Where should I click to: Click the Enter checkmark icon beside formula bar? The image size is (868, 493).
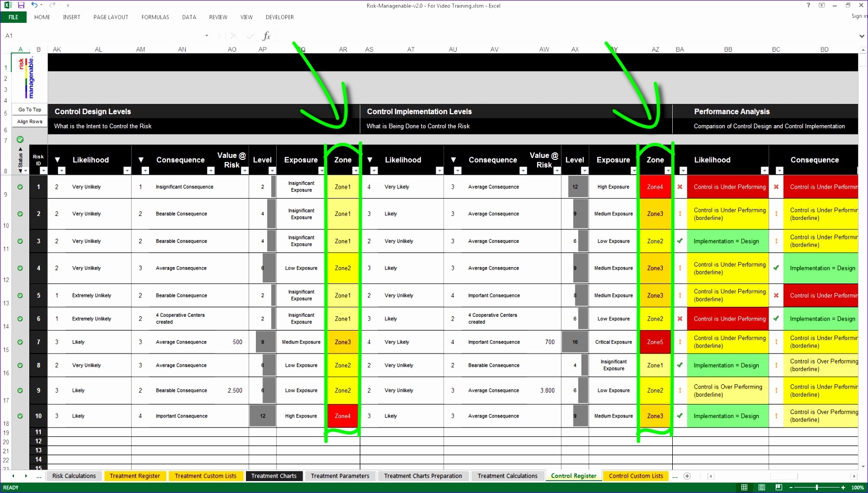click(x=249, y=35)
